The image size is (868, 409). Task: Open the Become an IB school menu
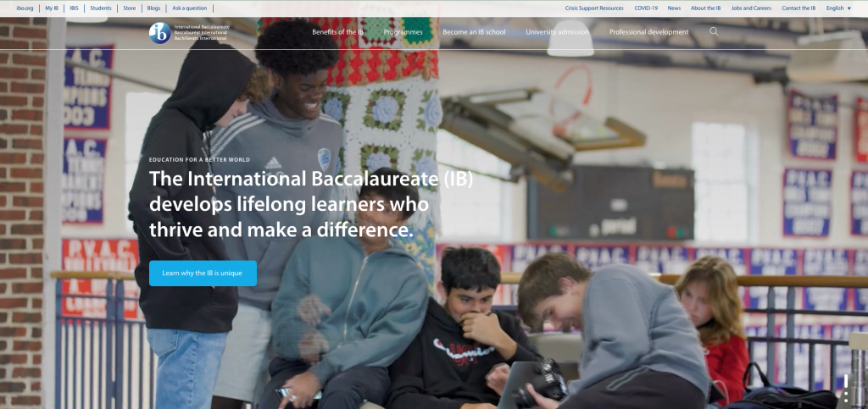(x=474, y=32)
